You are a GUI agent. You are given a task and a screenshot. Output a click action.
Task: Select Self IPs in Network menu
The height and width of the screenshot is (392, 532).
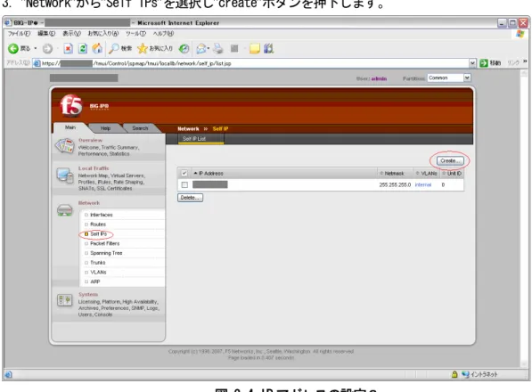click(98, 234)
